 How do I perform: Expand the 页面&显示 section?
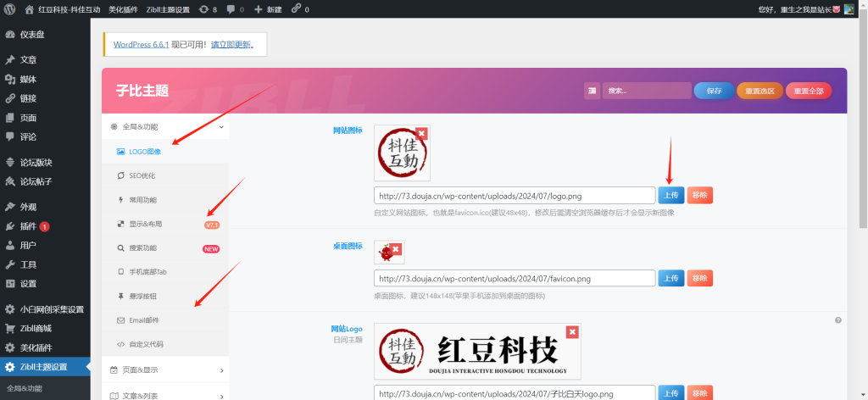[165, 369]
